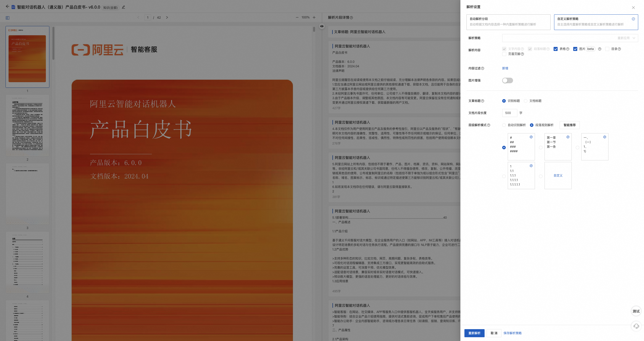Click the thumbnail list scrollbar
The width and height of the screenshot is (644, 341).
tap(53, 43)
